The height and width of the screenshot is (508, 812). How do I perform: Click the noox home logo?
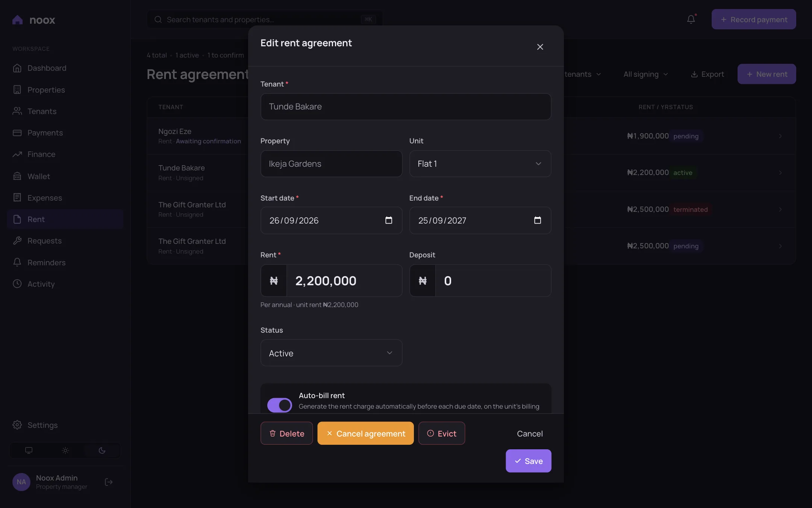[x=34, y=20]
